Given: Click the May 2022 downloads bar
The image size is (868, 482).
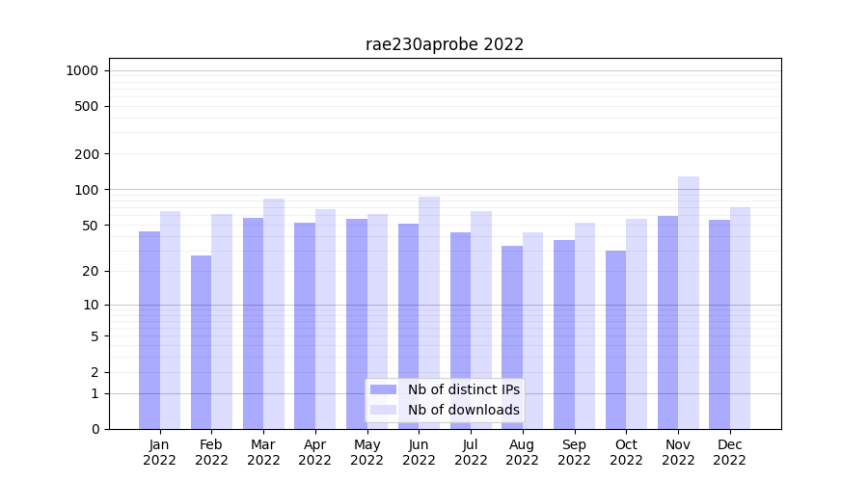Looking at the screenshot, I should pyautogui.click(x=377, y=321).
